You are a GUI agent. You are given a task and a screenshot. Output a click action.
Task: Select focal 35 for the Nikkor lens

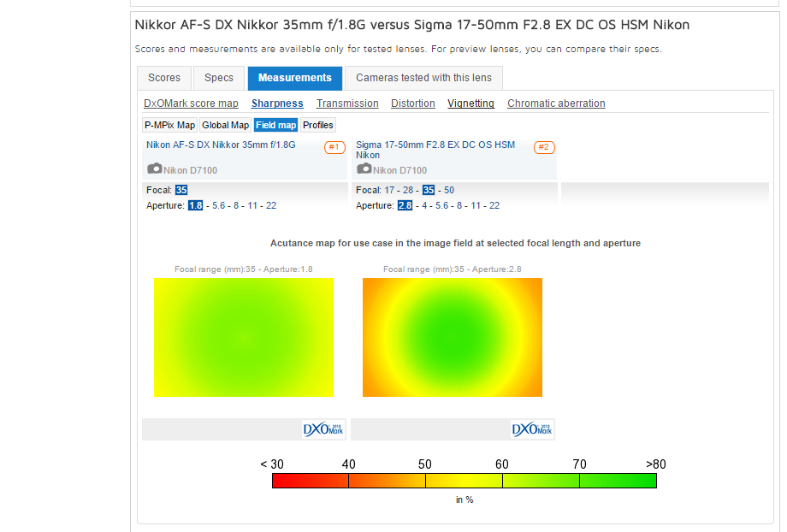(x=181, y=190)
